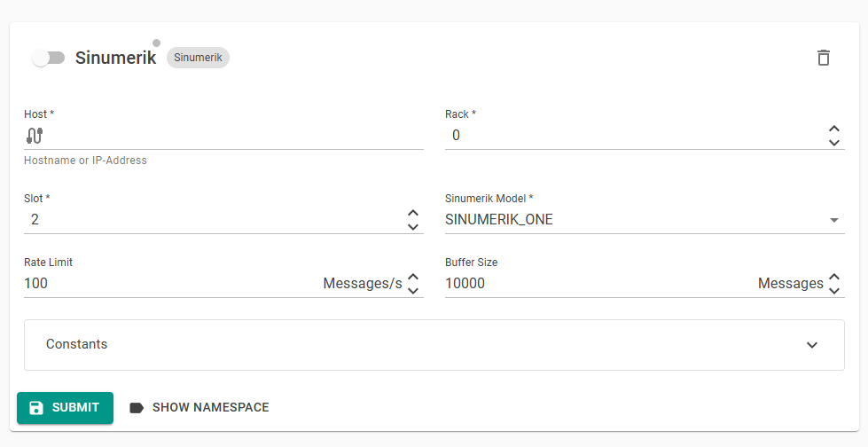868x447 pixels.
Task: Increase the Rack value with up arrow
Action: tap(833, 129)
